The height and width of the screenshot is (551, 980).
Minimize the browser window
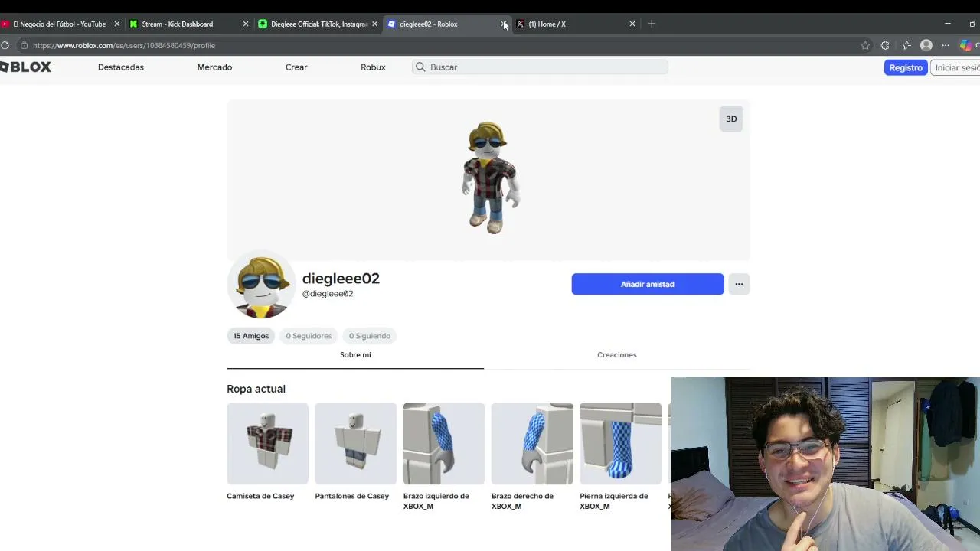948,24
